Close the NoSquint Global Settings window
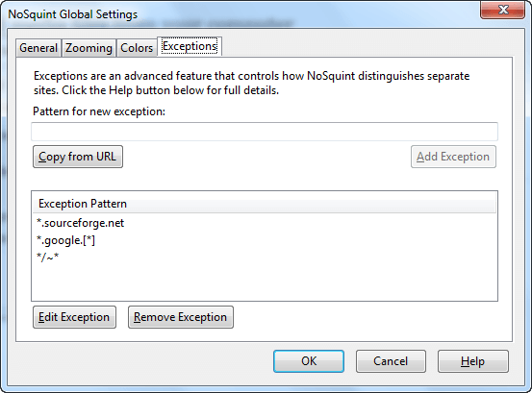The height and width of the screenshot is (393, 532). click(503, 10)
